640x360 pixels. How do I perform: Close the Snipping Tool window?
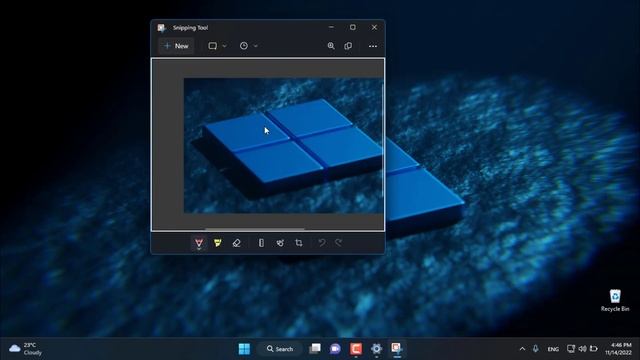tap(374, 27)
